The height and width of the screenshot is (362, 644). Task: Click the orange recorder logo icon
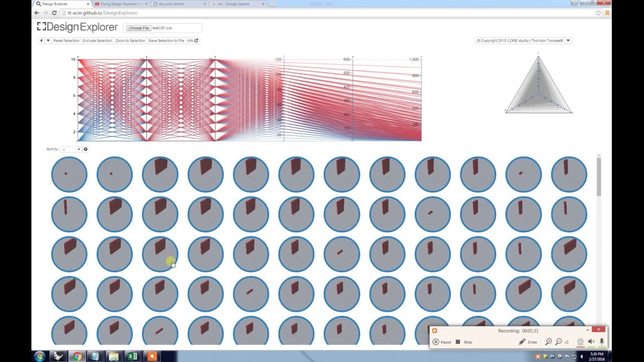point(435,330)
